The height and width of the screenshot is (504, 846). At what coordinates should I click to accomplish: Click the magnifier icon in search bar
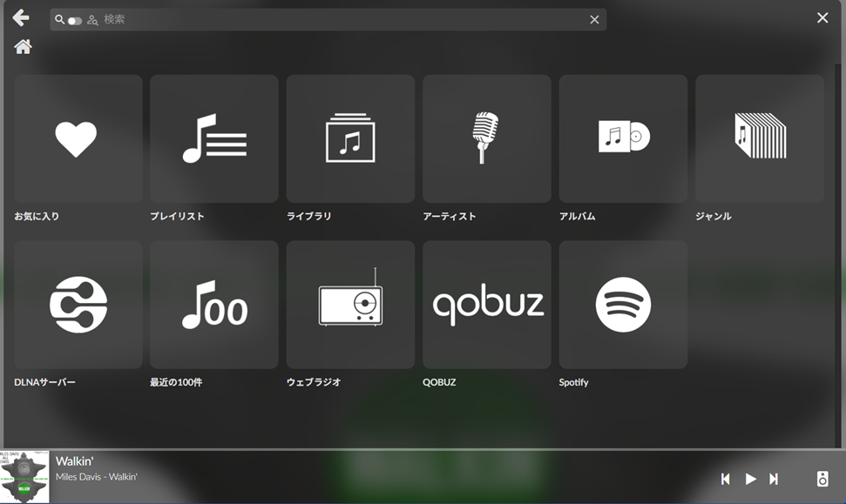(x=59, y=19)
